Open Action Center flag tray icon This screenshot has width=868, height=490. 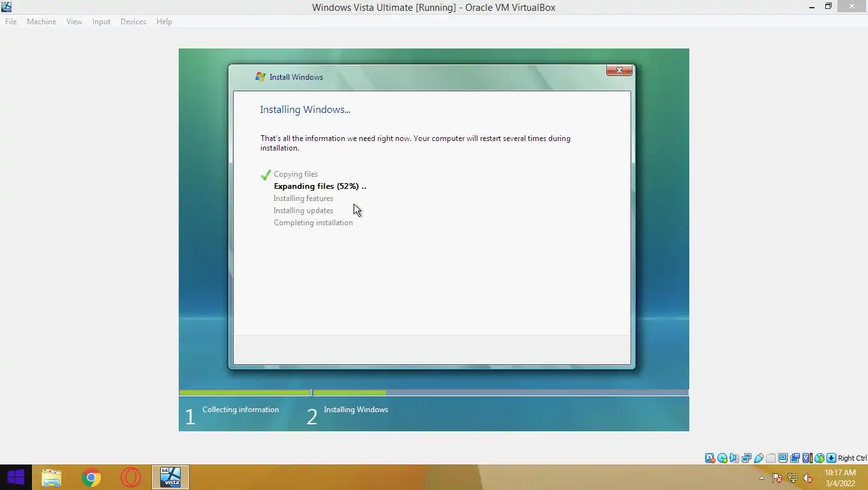click(x=777, y=478)
